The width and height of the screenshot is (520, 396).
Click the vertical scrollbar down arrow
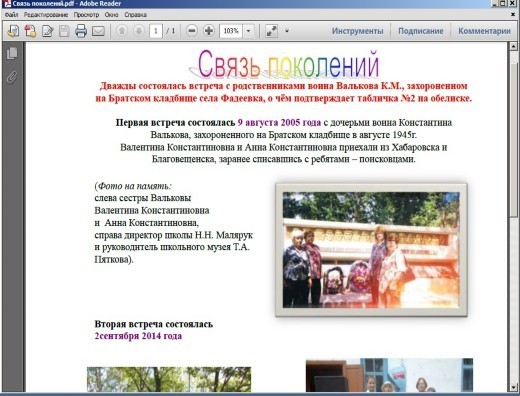(x=513, y=387)
